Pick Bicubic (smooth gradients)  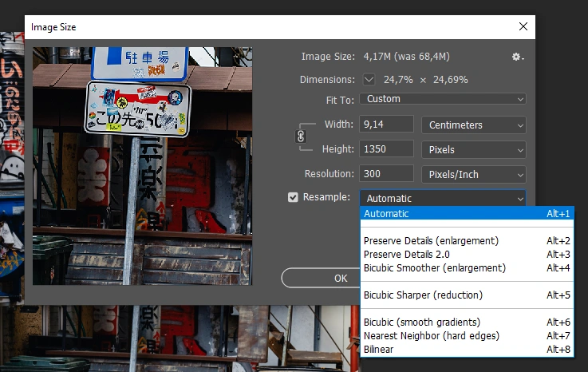point(467,322)
